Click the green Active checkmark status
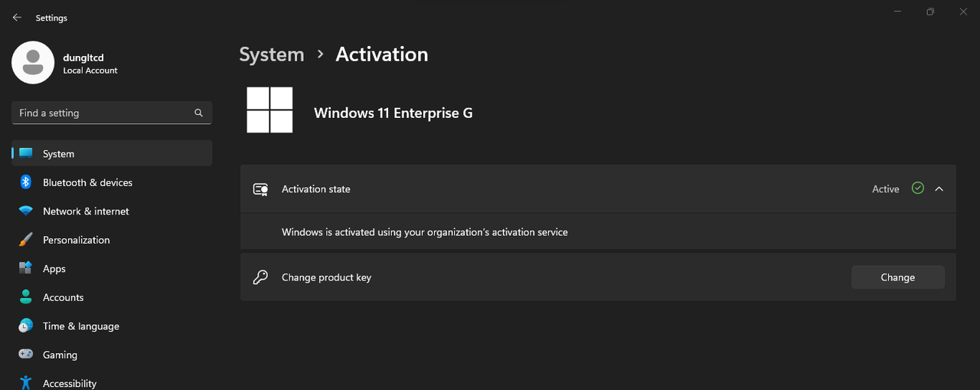The width and height of the screenshot is (980, 390). [x=918, y=188]
